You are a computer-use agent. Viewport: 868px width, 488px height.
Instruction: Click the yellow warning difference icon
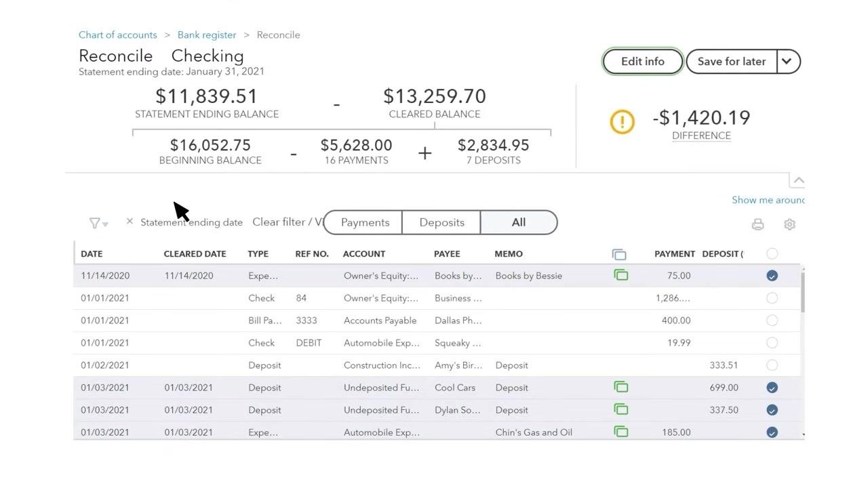tap(622, 122)
